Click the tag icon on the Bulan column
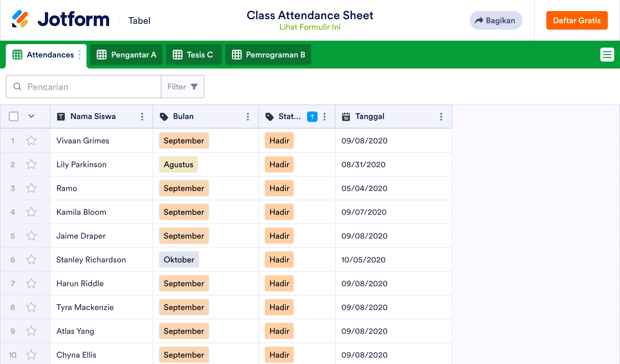The image size is (620, 364). tap(164, 116)
